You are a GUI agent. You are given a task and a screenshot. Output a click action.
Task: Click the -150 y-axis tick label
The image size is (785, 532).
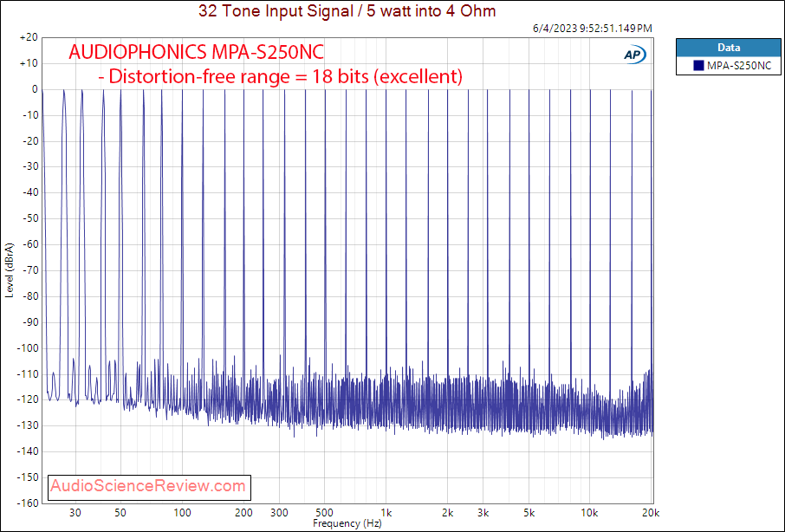[x=28, y=477]
